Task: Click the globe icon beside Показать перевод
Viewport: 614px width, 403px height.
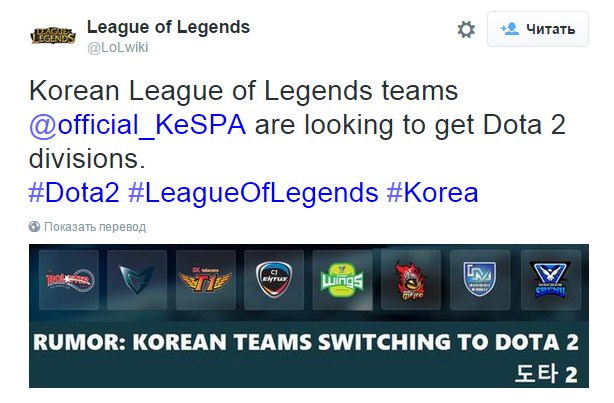Action: coord(34,226)
